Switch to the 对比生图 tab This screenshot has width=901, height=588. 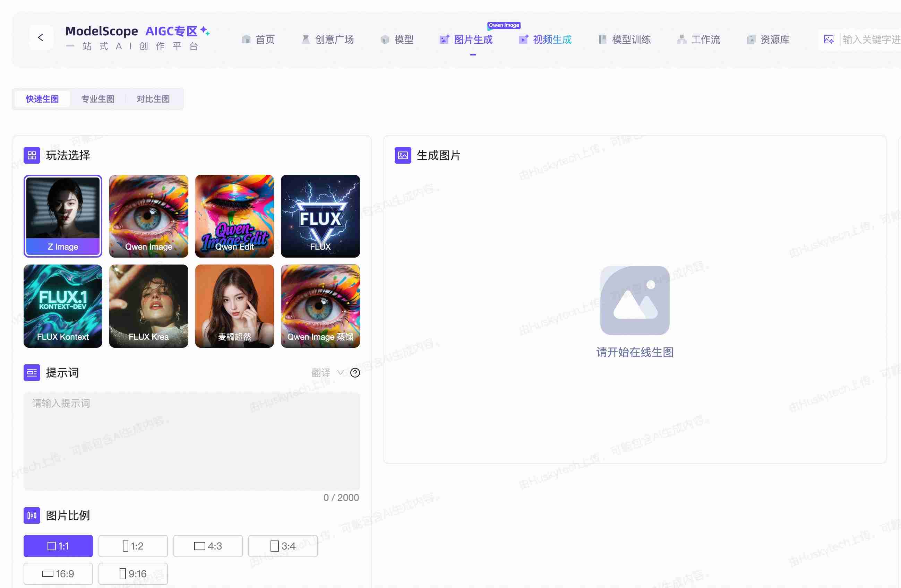point(153,99)
